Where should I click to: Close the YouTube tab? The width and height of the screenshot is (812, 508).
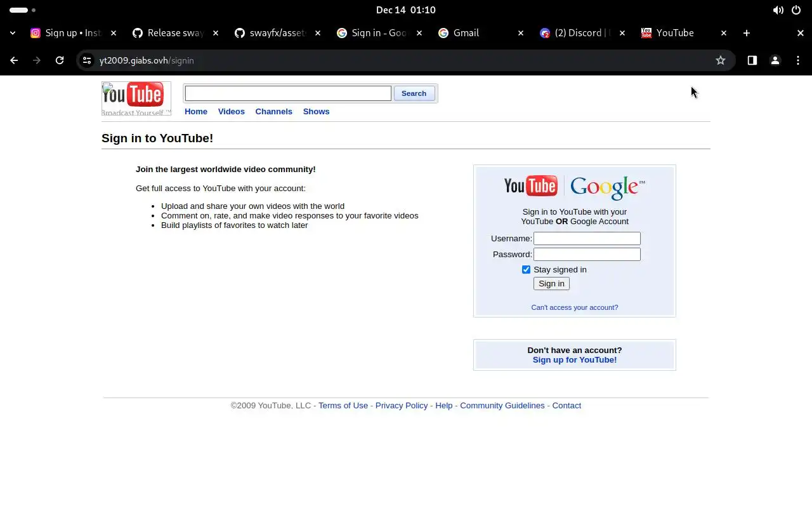point(724,33)
